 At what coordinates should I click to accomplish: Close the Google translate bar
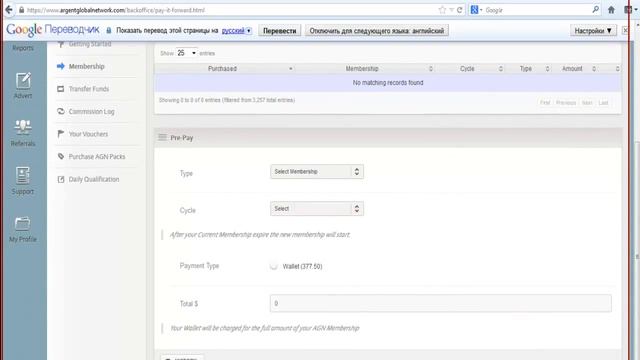coord(625,30)
